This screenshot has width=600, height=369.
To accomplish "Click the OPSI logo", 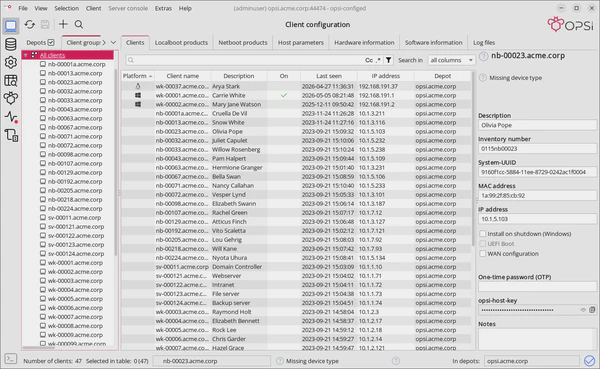I will coord(570,25).
